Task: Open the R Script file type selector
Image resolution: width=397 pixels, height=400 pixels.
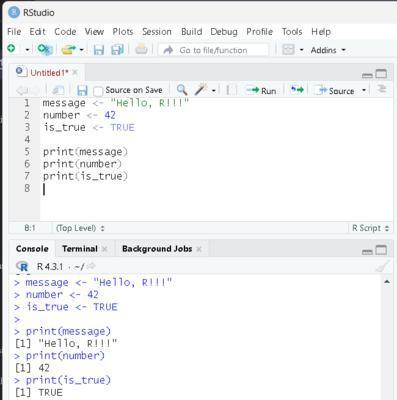Action: (370, 228)
